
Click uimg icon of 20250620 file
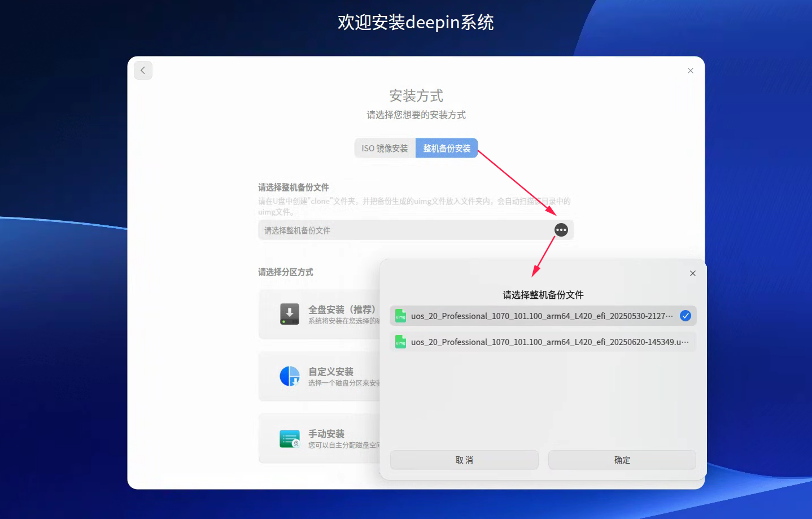coord(400,342)
